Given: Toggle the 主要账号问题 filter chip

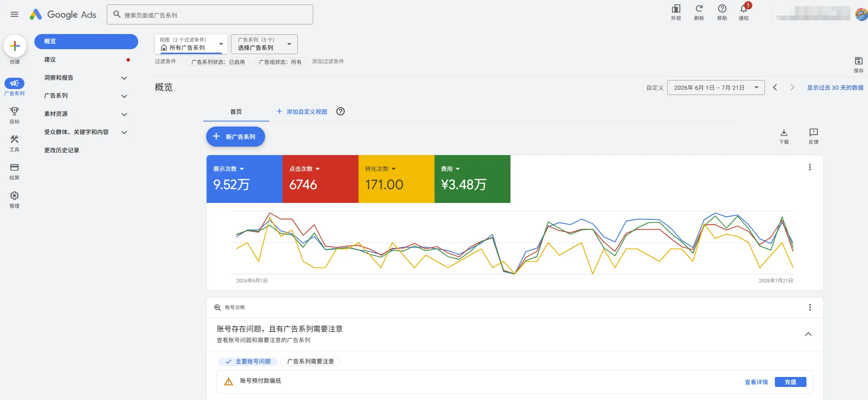Looking at the screenshot, I should click(x=248, y=361).
